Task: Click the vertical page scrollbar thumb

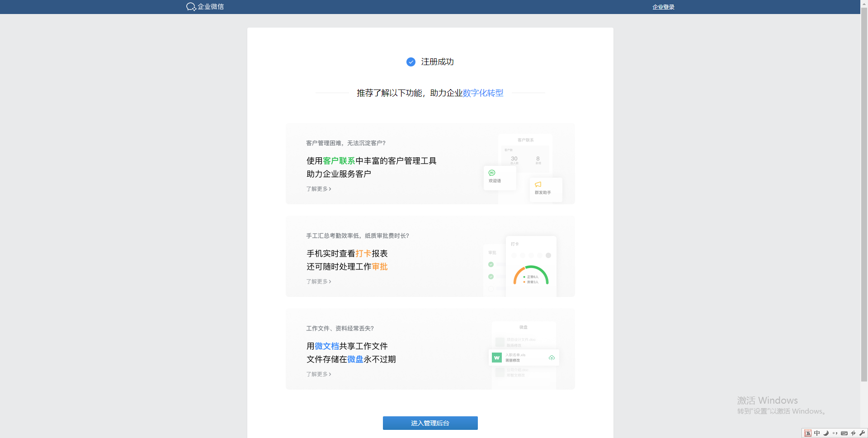Action: tap(864, 194)
